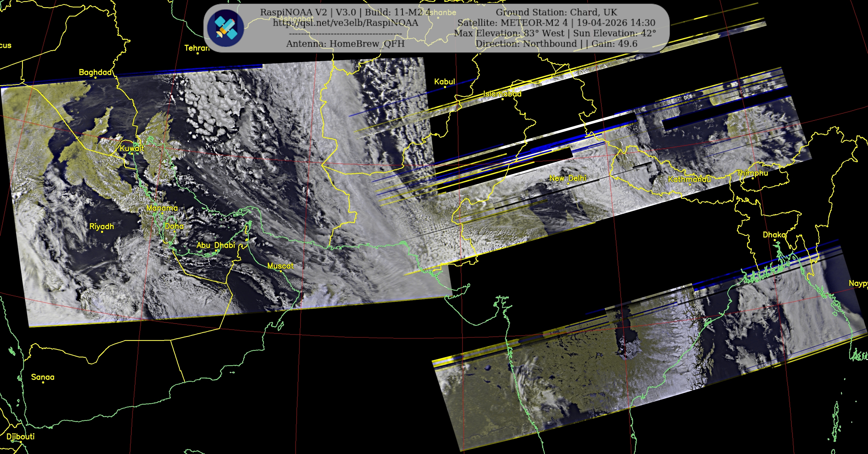Click the Satellite METEOR-M2 4 info line

556,23
